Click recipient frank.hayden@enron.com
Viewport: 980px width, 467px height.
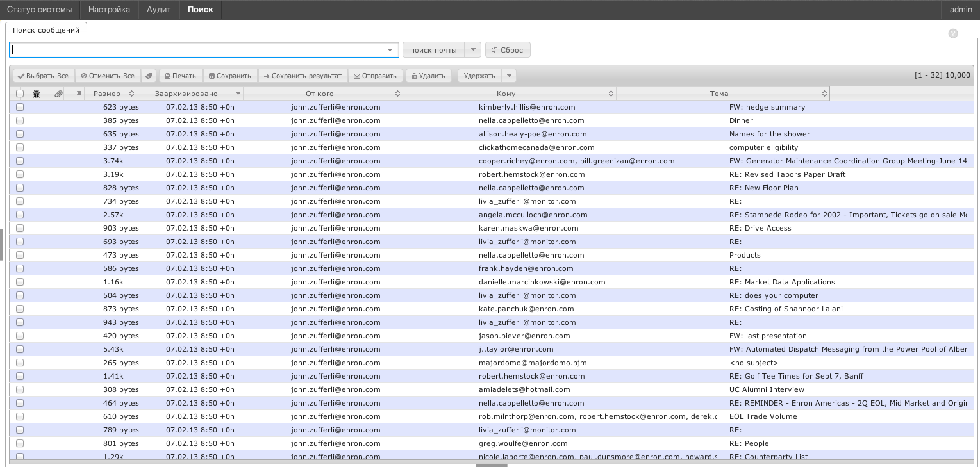click(x=526, y=268)
